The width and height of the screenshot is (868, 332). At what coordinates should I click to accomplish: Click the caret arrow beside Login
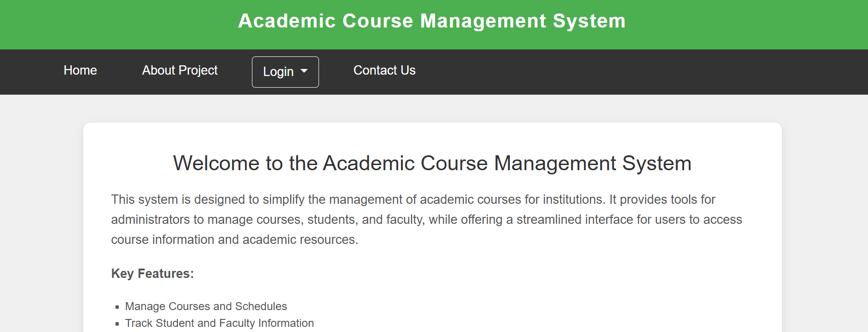[x=305, y=71]
